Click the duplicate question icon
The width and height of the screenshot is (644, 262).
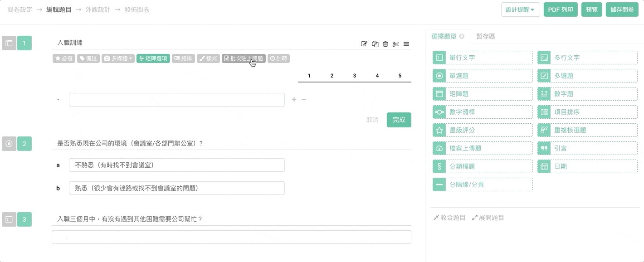pos(375,44)
